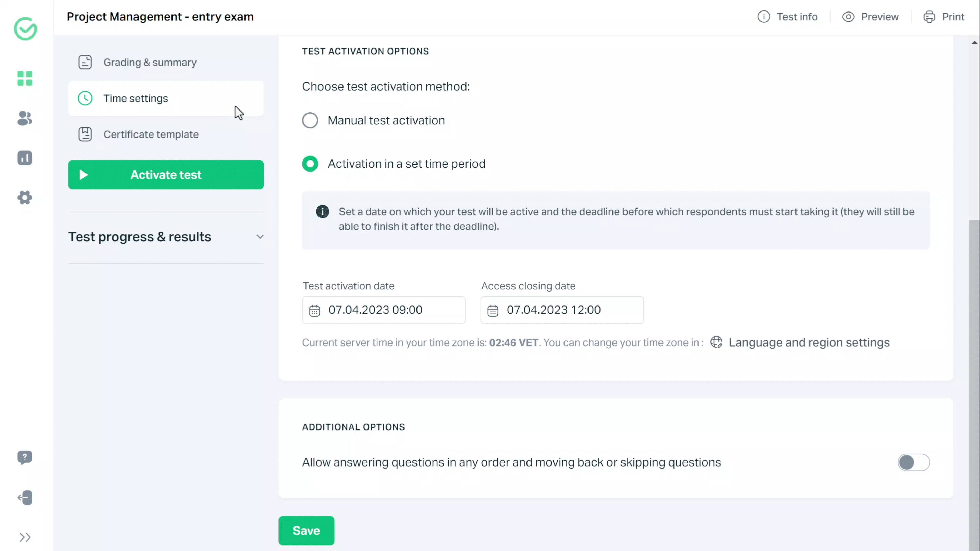980x551 pixels.
Task: Click the Activate test button
Action: (166, 175)
